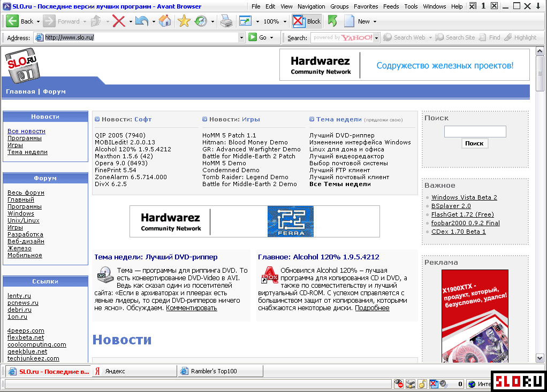Open the address bar URL dropdown

[x=241, y=37]
